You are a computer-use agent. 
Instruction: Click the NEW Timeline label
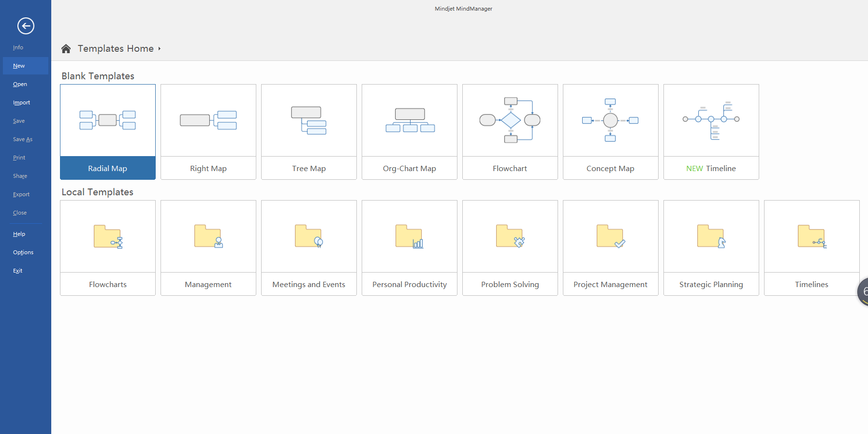coord(711,168)
